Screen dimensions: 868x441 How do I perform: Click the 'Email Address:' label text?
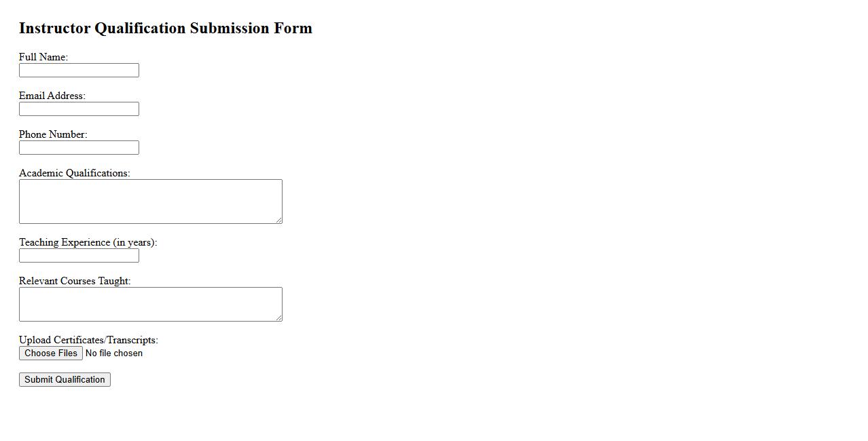pos(52,96)
